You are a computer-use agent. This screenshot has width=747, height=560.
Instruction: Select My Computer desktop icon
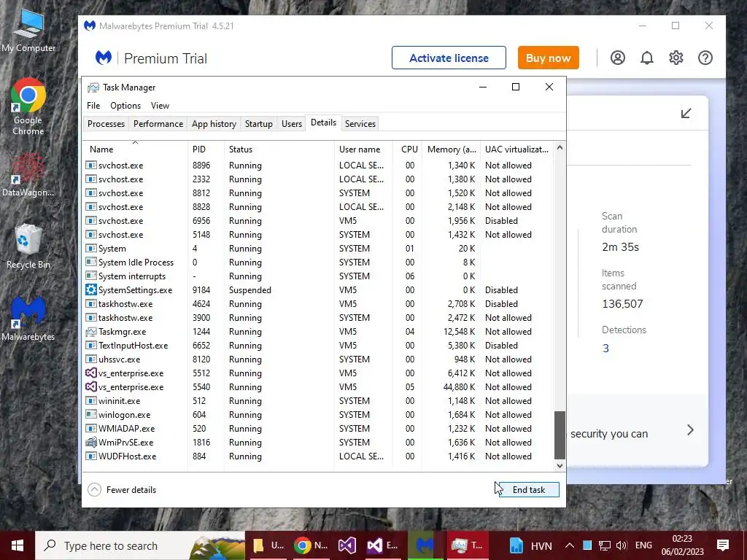[28, 31]
